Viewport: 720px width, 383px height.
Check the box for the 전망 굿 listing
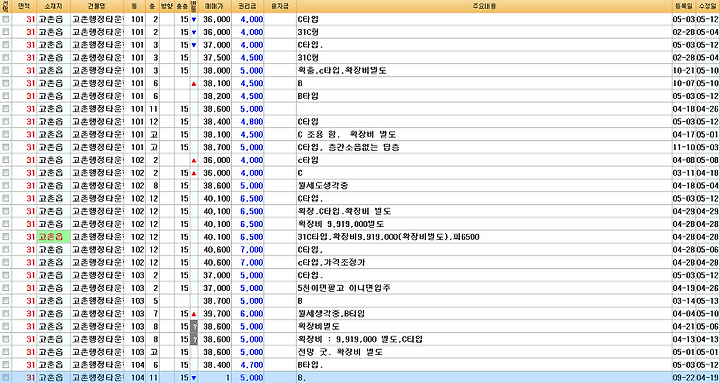[x=6, y=352]
